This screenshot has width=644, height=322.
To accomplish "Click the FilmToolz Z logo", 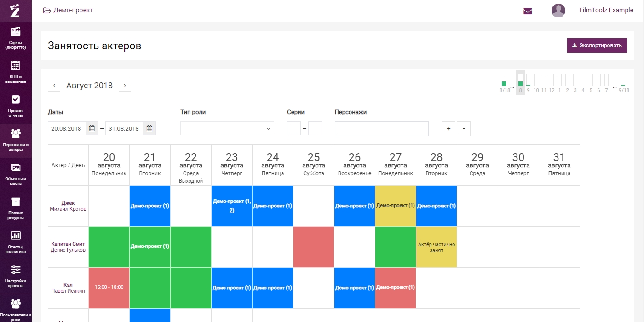I will (x=16, y=11).
